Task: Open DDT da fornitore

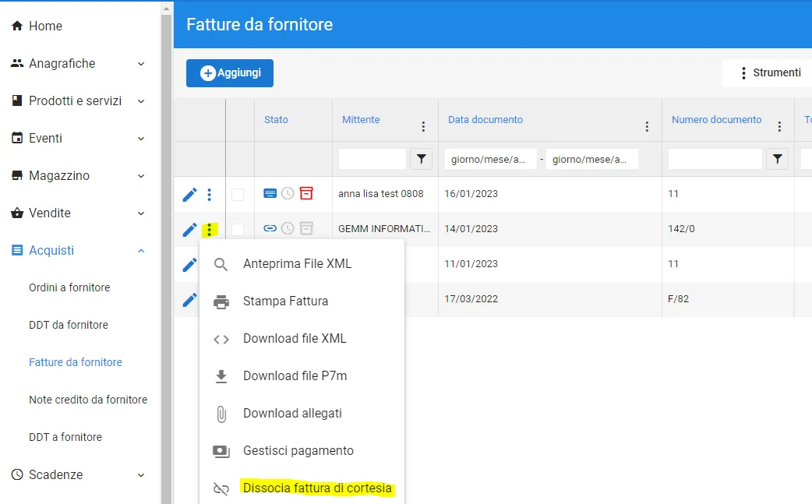Action: 69,325
